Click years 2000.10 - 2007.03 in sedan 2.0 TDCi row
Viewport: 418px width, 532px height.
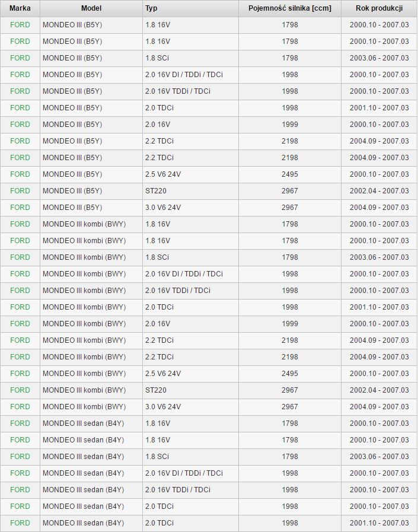point(379,506)
